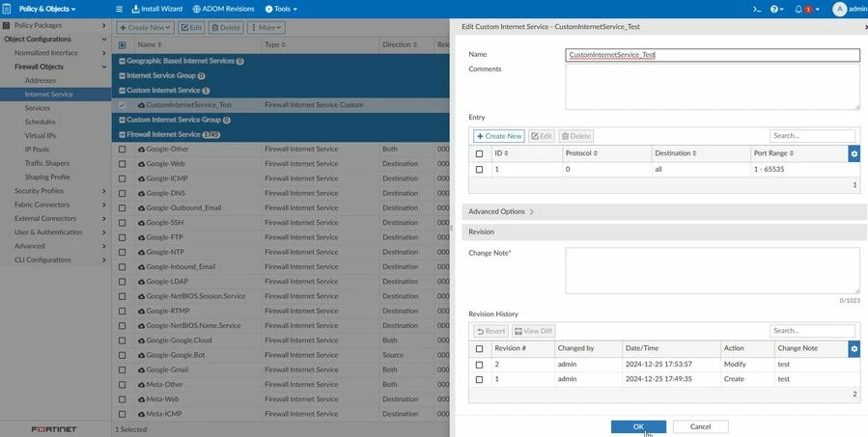Toggle the select-all checkbox in Entry table
The height and width of the screenshot is (437, 868).
(480, 153)
